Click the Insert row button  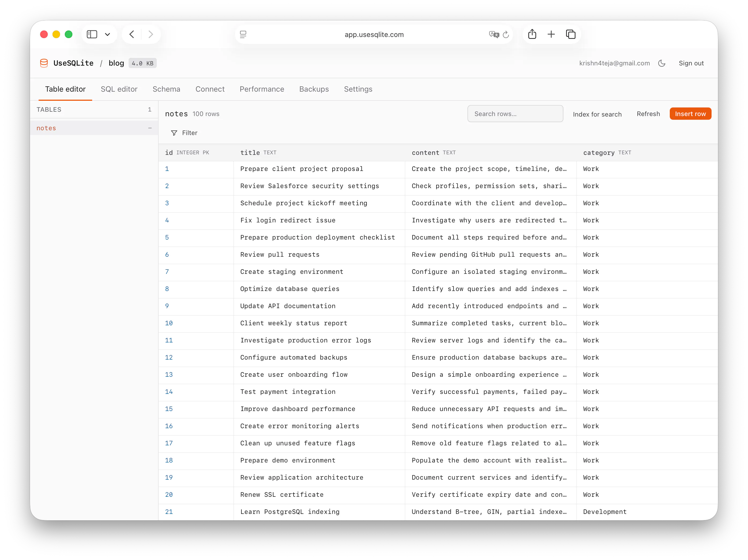tap(690, 114)
